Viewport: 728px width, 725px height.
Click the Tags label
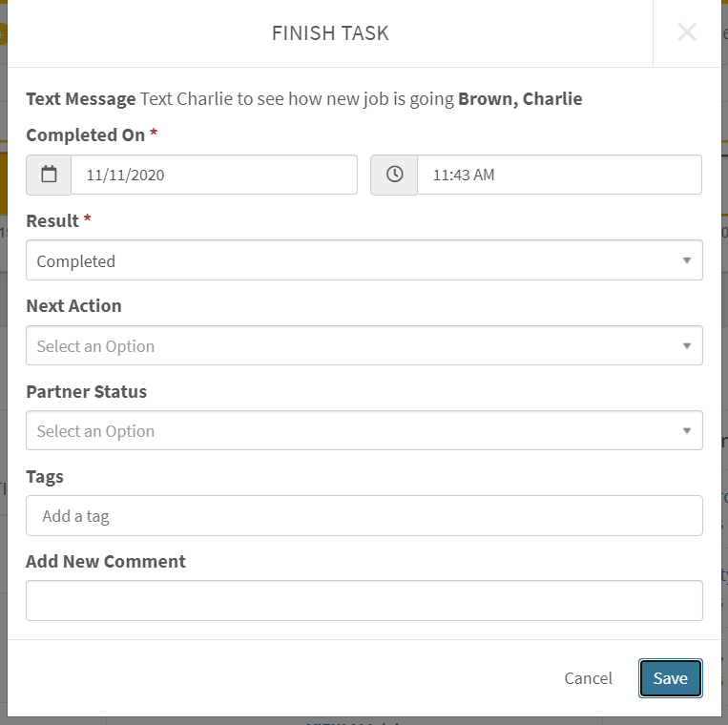[x=45, y=476]
